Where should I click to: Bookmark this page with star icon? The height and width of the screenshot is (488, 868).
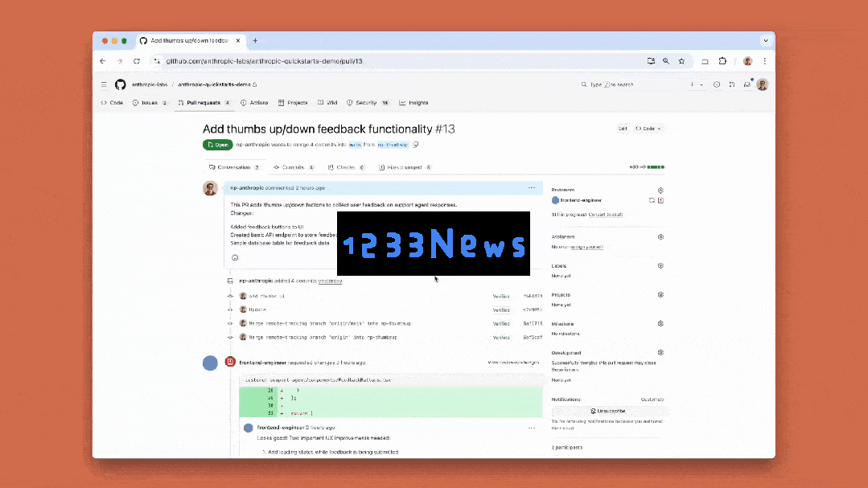[x=681, y=61]
